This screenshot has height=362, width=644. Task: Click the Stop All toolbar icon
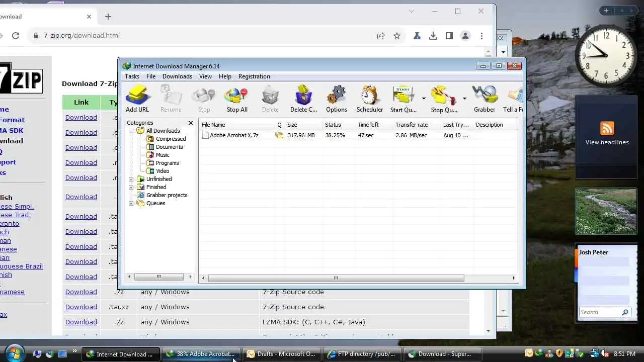point(237,99)
